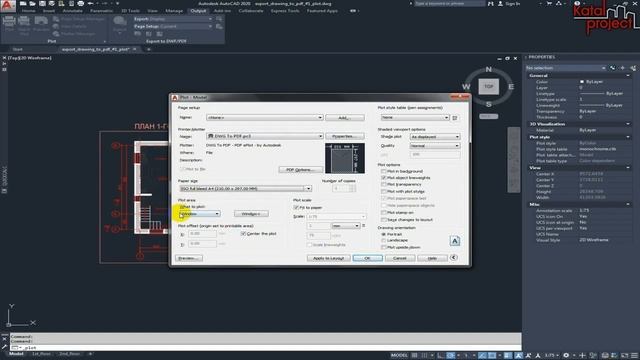Enable Plot stamp on checkbox
This screenshot has height=360, width=640.
coord(384,213)
